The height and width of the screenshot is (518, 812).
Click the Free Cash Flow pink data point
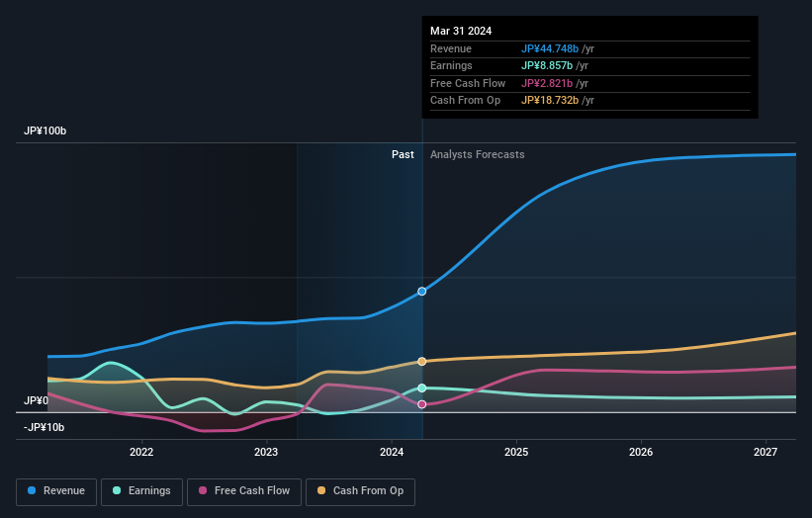[422, 404]
